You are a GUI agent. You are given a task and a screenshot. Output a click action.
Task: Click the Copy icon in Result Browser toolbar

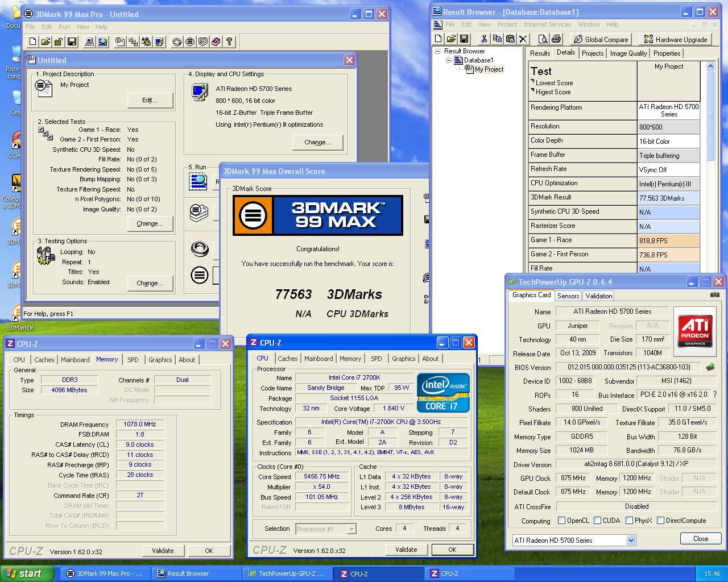point(497,39)
